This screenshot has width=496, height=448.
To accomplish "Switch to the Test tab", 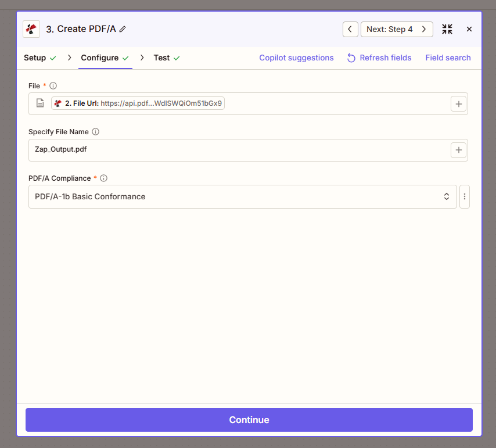I will tap(162, 58).
